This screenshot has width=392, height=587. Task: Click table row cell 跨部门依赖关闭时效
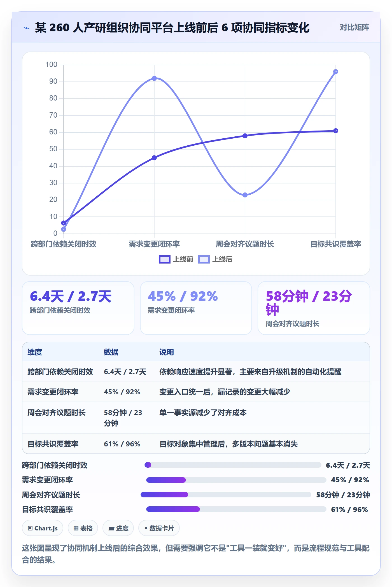tap(60, 372)
